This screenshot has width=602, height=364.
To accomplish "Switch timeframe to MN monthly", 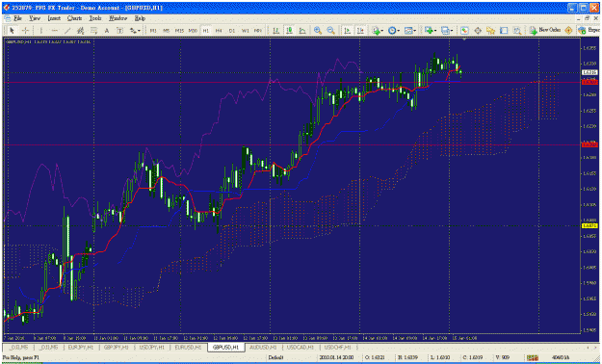I will coord(258,31).
